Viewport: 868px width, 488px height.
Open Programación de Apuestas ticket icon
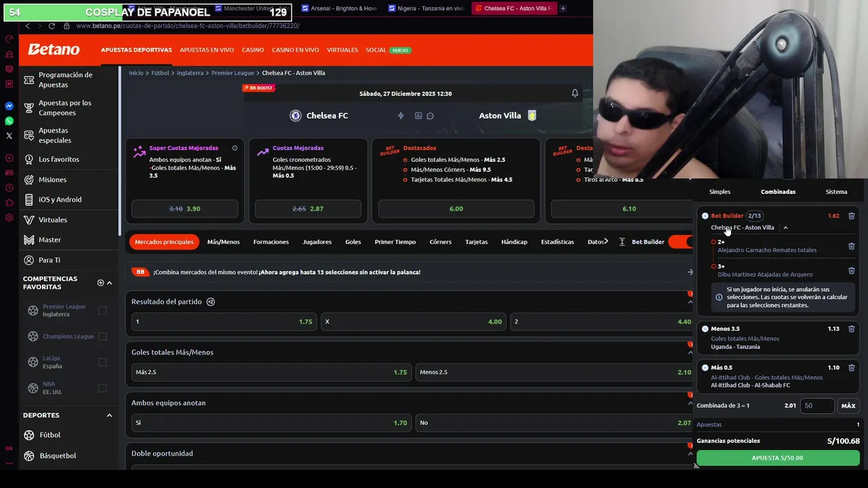(29, 80)
